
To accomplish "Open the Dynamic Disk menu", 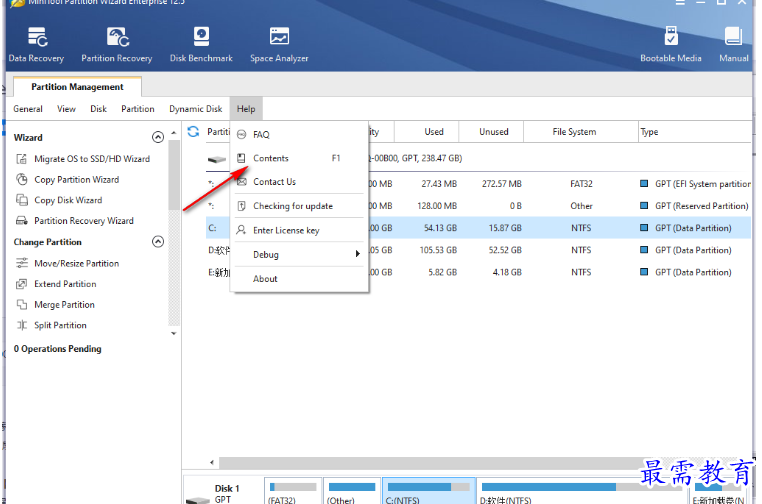I will point(195,109).
